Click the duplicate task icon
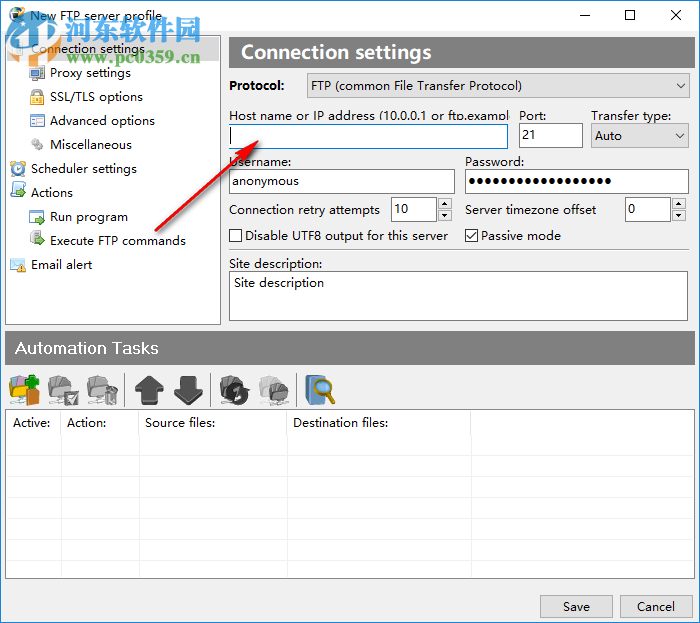 click(x=274, y=390)
